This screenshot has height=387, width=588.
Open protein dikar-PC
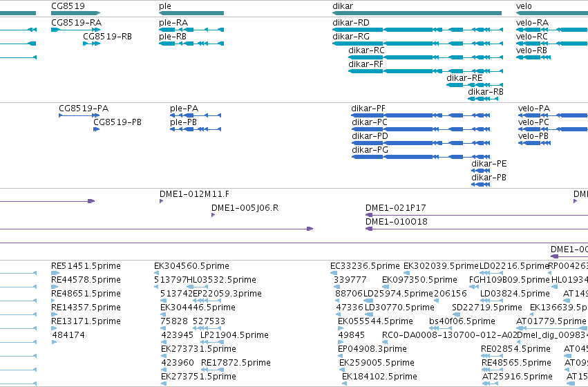tap(421, 129)
